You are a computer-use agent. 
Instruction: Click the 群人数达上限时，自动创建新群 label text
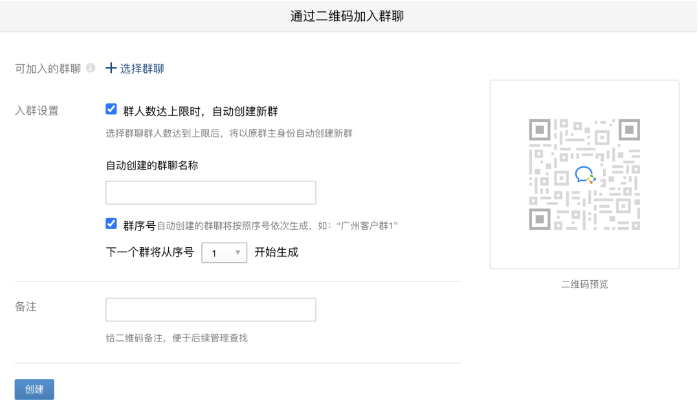[x=198, y=110]
